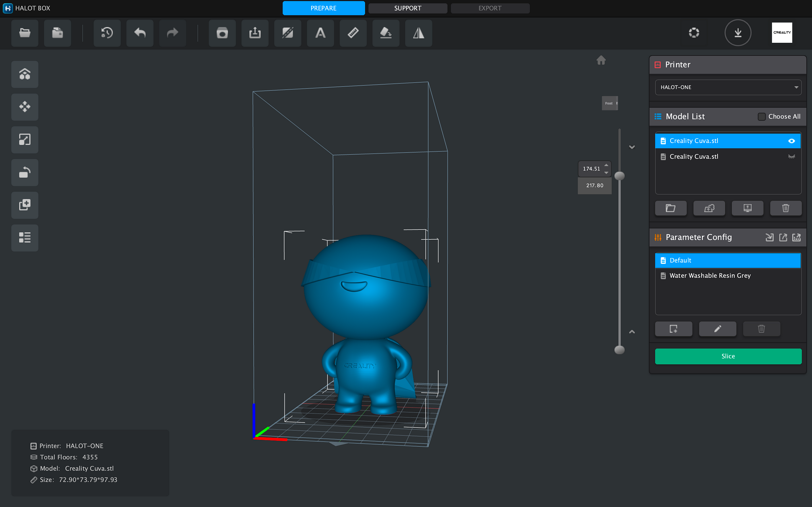Click the Total Floors 4355 text
Screen dimensions: 812x507
click(x=69, y=457)
